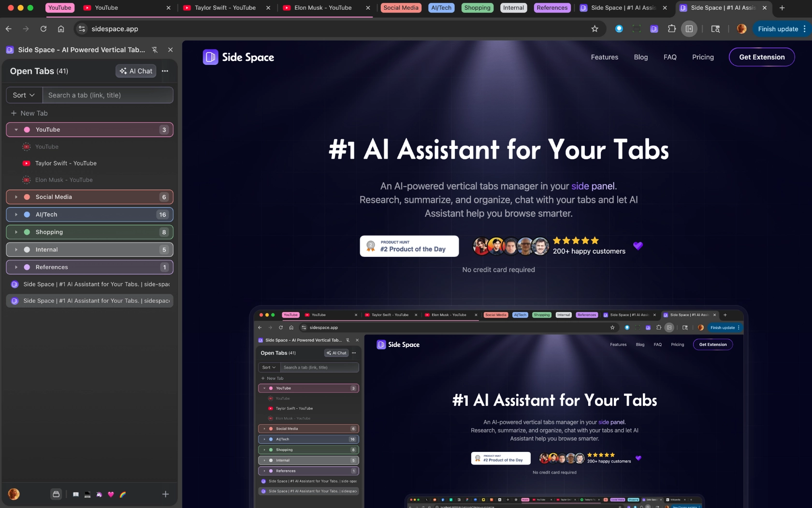Click the green color dot on the Shopping group

(x=27, y=232)
